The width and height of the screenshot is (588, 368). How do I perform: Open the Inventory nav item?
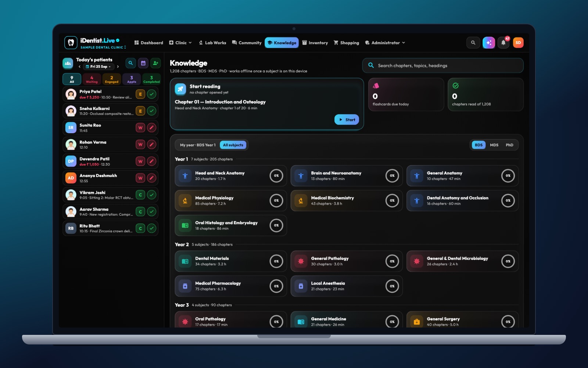315,43
